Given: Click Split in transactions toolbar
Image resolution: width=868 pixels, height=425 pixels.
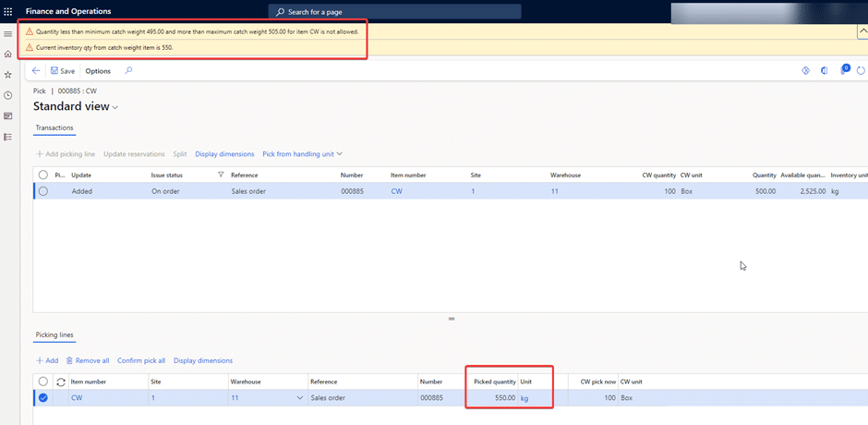Looking at the screenshot, I should pyautogui.click(x=180, y=154).
